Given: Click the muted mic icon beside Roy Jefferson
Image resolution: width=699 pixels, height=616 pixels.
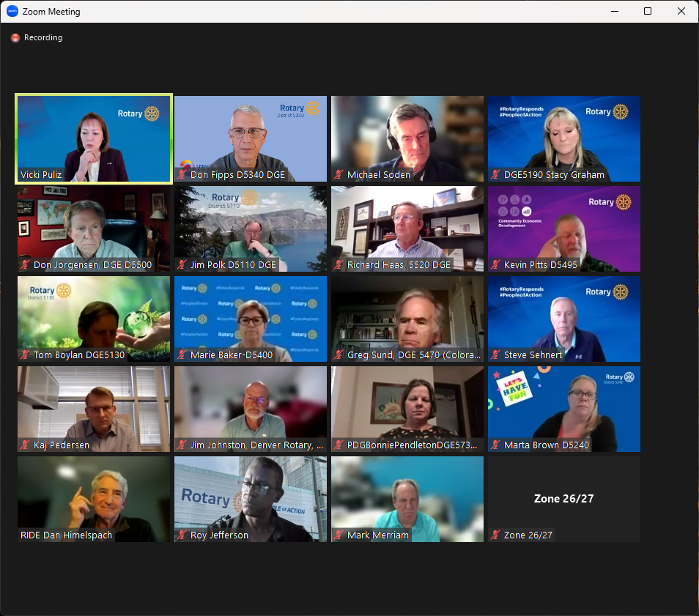Looking at the screenshot, I should click(x=182, y=535).
